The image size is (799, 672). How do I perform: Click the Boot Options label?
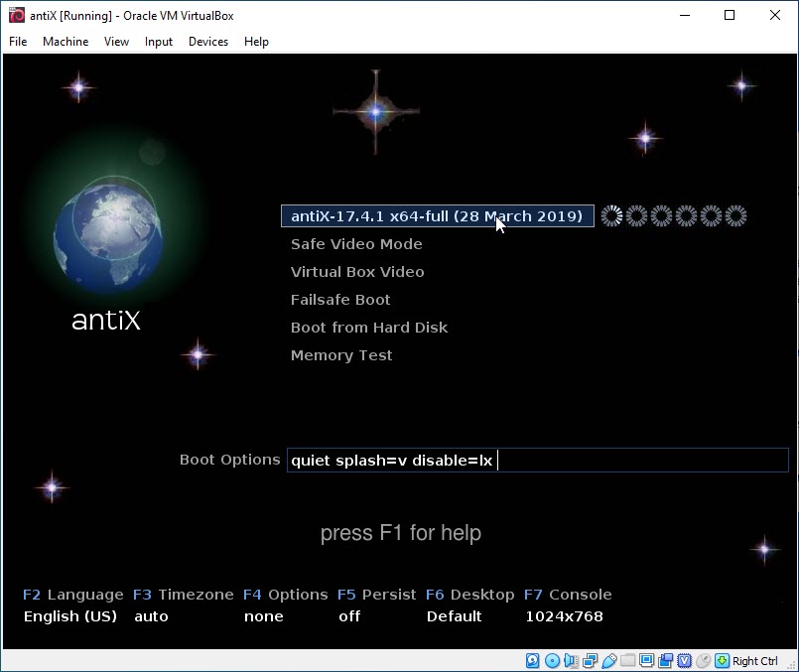pos(230,460)
